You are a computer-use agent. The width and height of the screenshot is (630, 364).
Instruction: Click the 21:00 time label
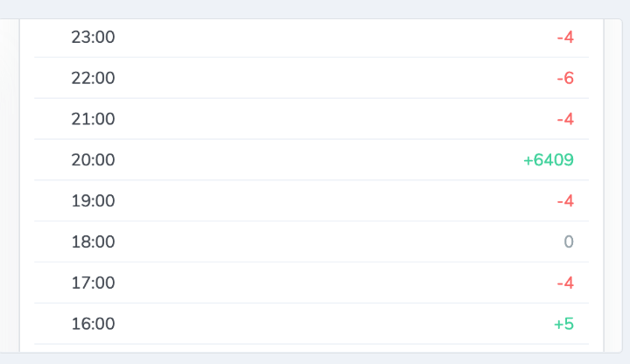click(x=93, y=119)
